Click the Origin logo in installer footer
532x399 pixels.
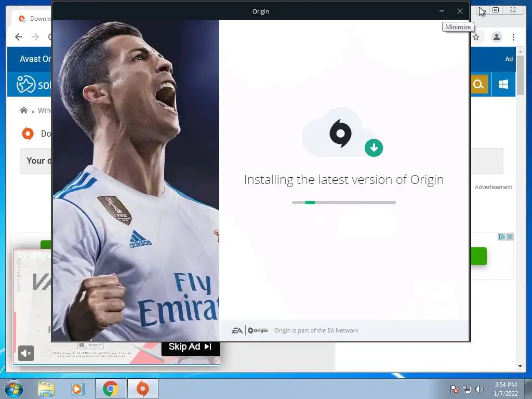[258, 330]
